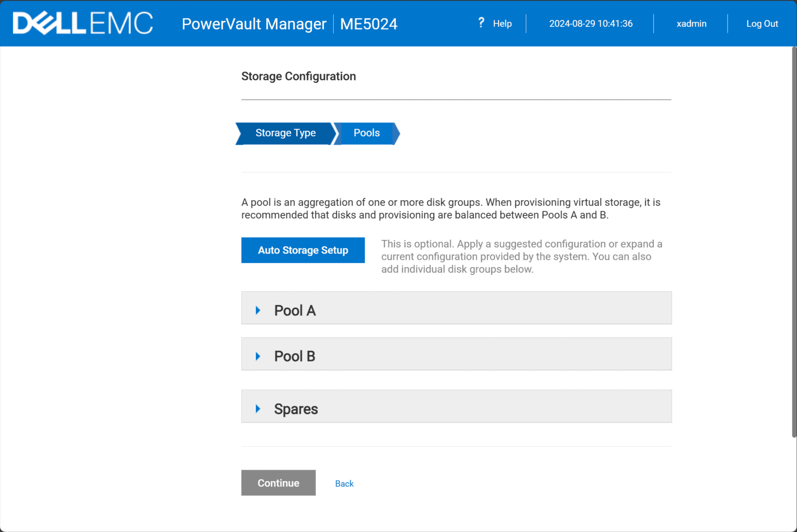Screen dimensions: 797x532
Task: Expand Pool A disclosure arrow
Action: click(x=258, y=310)
